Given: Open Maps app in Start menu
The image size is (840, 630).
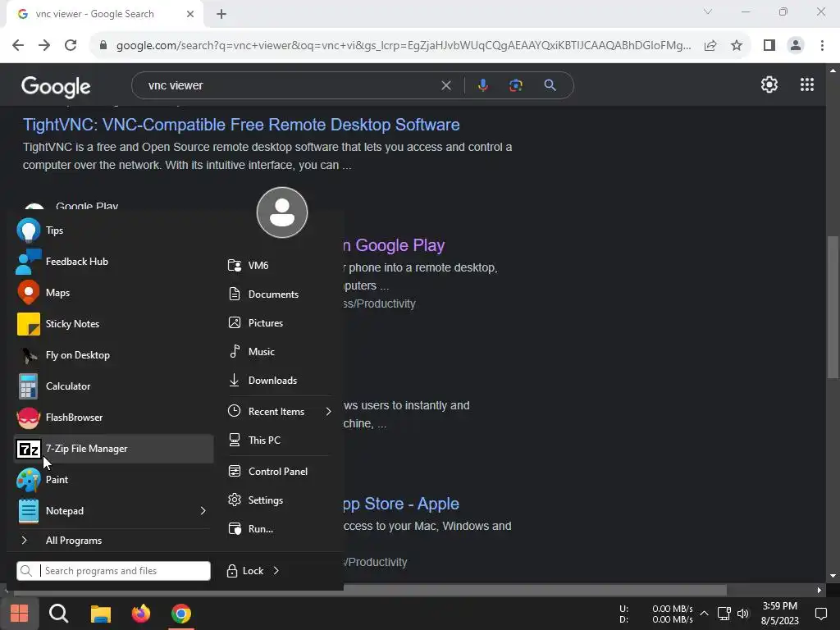Looking at the screenshot, I should [x=113, y=293].
